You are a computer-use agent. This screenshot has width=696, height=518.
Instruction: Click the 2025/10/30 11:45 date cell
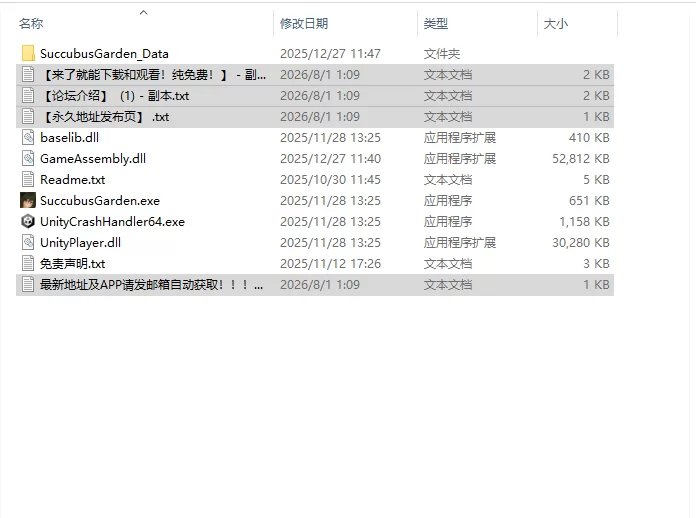pos(330,180)
